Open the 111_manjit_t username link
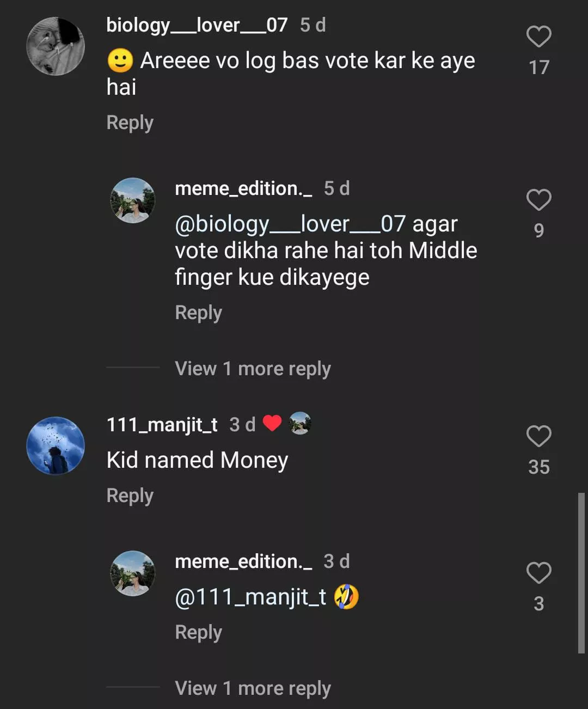 [x=162, y=424]
